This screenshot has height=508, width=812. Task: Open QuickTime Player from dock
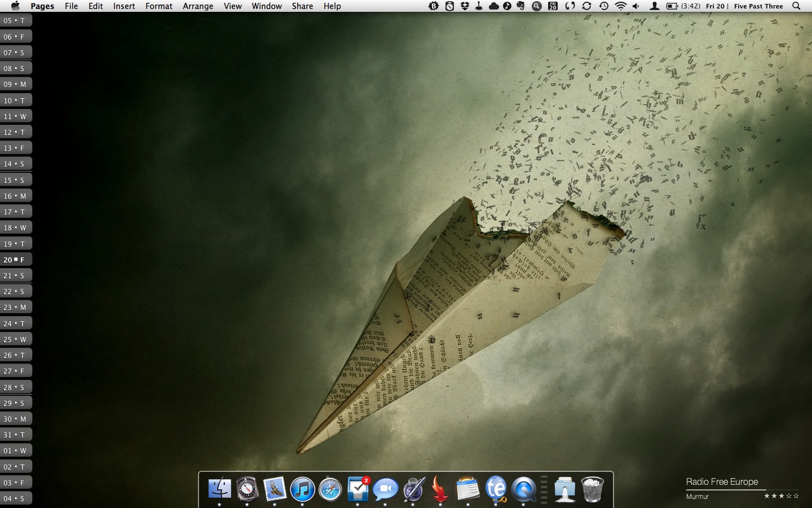524,489
